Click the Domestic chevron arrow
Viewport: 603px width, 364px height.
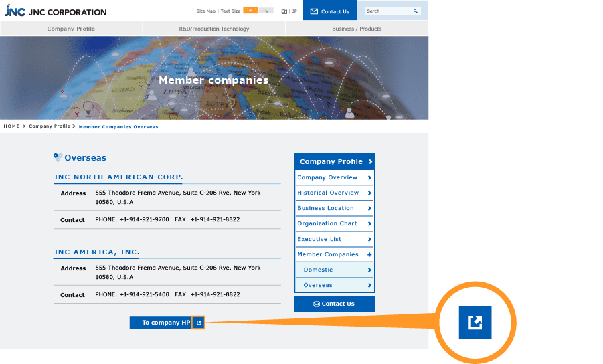tap(369, 270)
